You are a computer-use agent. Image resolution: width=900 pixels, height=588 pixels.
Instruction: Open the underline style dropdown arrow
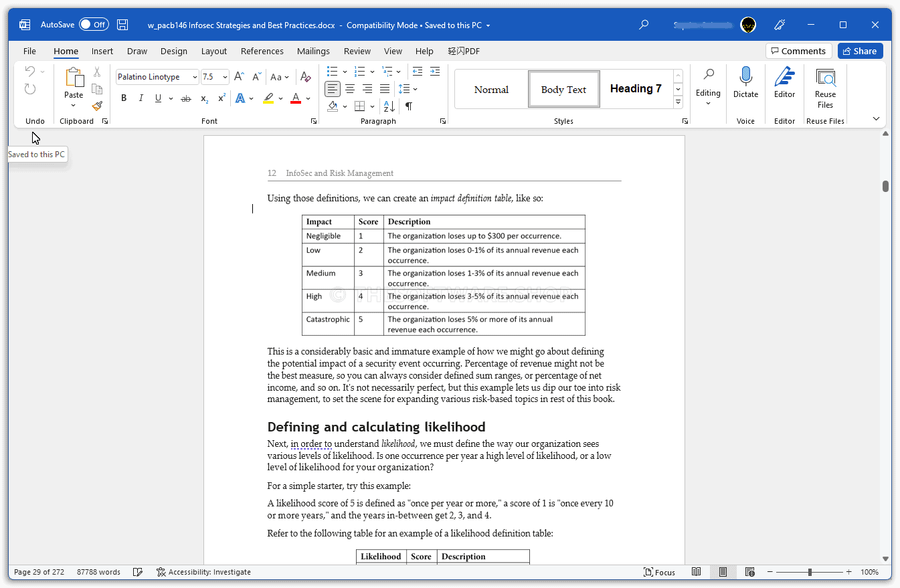click(x=171, y=98)
